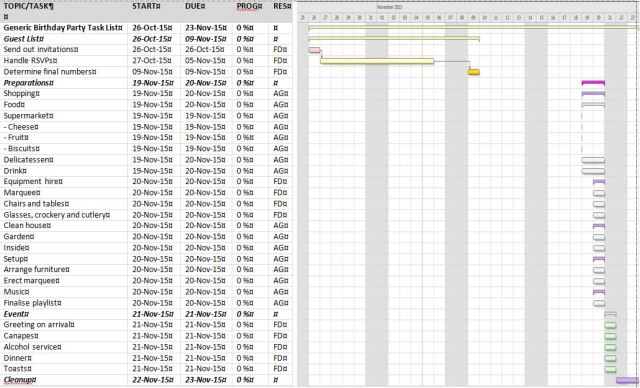
Task: Click the purple bar in the Music row
Action: (599, 292)
